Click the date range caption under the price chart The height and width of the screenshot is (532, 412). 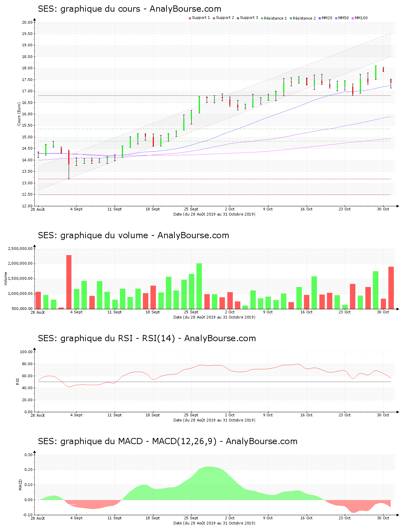(214, 214)
